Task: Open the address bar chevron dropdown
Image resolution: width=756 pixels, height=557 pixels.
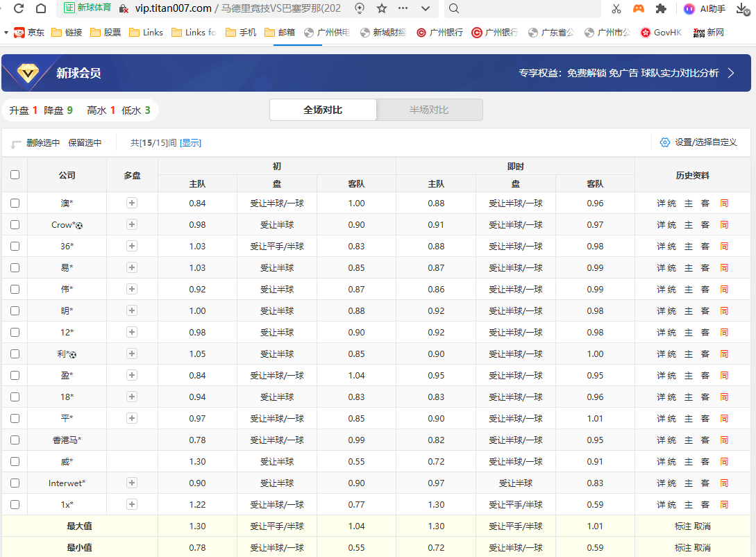Action: pyautogui.click(x=423, y=8)
